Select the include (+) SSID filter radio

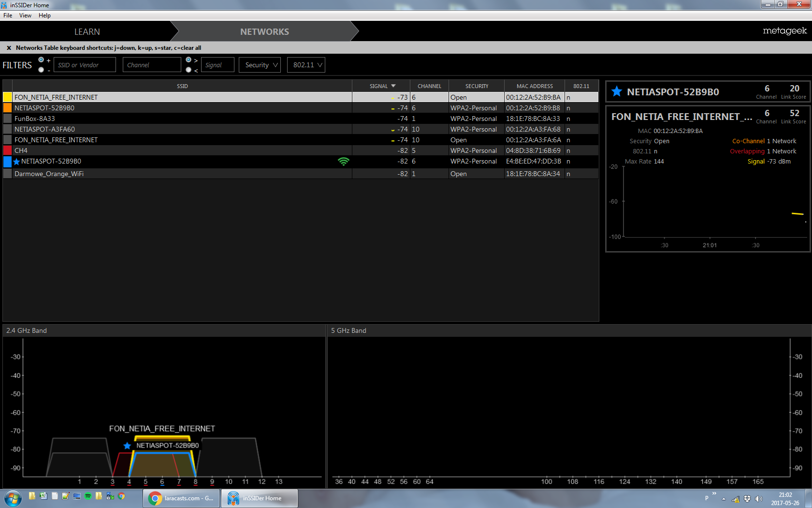pyautogui.click(x=41, y=60)
